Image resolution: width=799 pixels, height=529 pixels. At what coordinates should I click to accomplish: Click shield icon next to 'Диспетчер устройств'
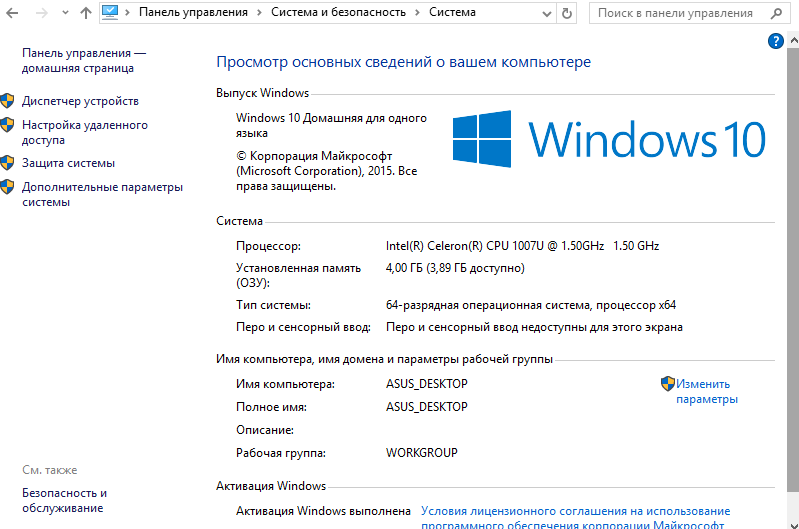(x=7, y=100)
